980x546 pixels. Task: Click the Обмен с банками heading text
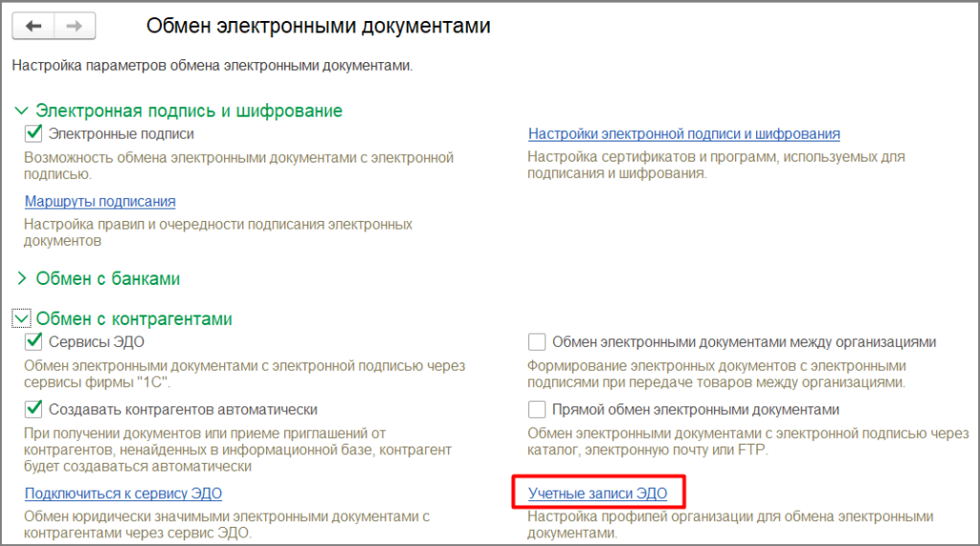pos(107,279)
